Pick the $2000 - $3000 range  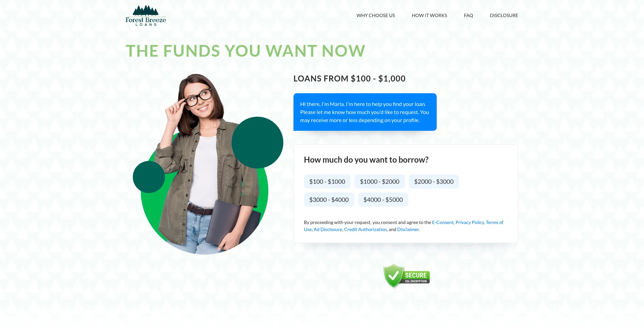tap(434, 181)
